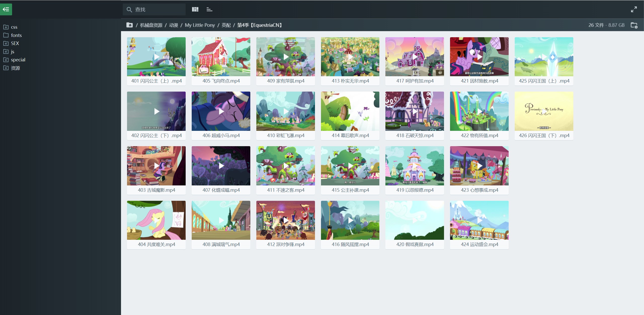Switch view mode with the grid icon

click(x=195, y=9)
